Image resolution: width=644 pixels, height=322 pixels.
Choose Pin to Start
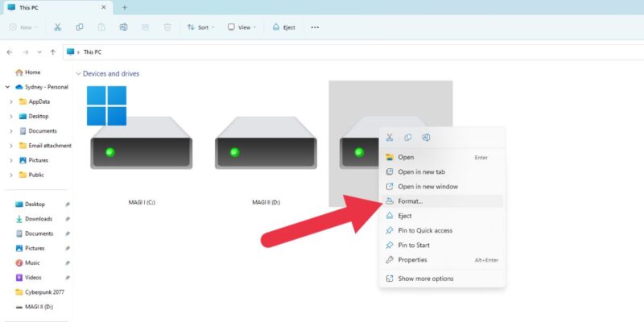(442, 246)
